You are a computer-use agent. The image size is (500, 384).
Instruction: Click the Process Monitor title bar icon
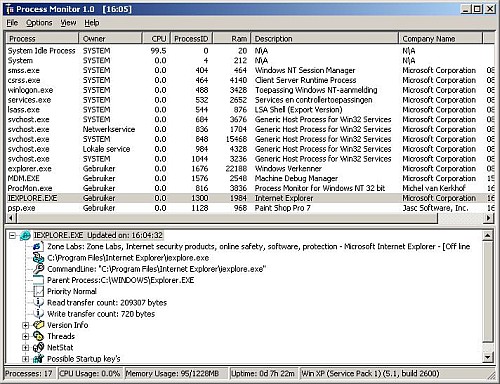click(10, 9)
